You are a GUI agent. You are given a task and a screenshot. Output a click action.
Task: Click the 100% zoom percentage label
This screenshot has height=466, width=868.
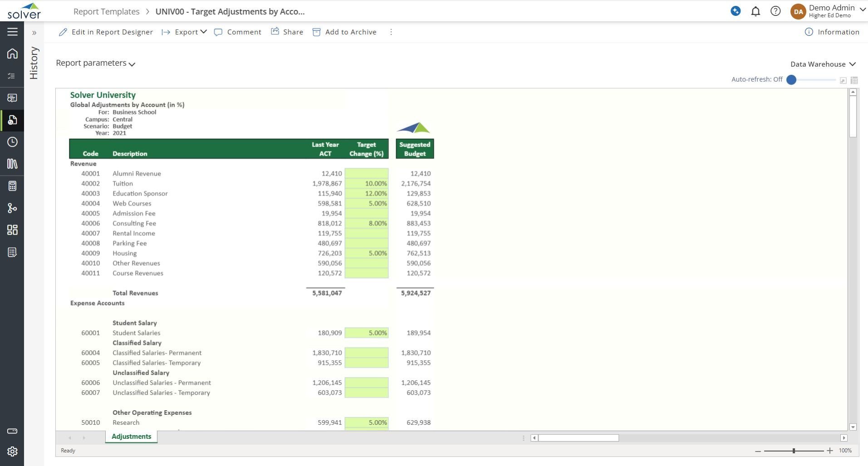(845, 451)
